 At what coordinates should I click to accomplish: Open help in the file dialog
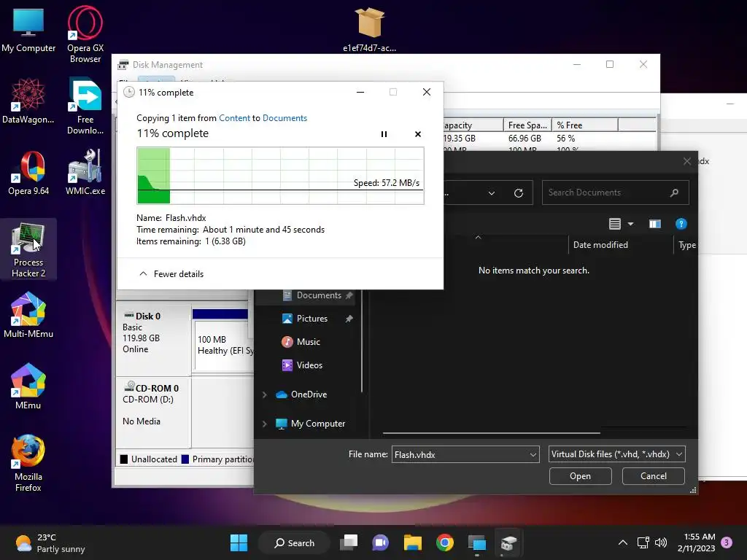coord(681,224)
